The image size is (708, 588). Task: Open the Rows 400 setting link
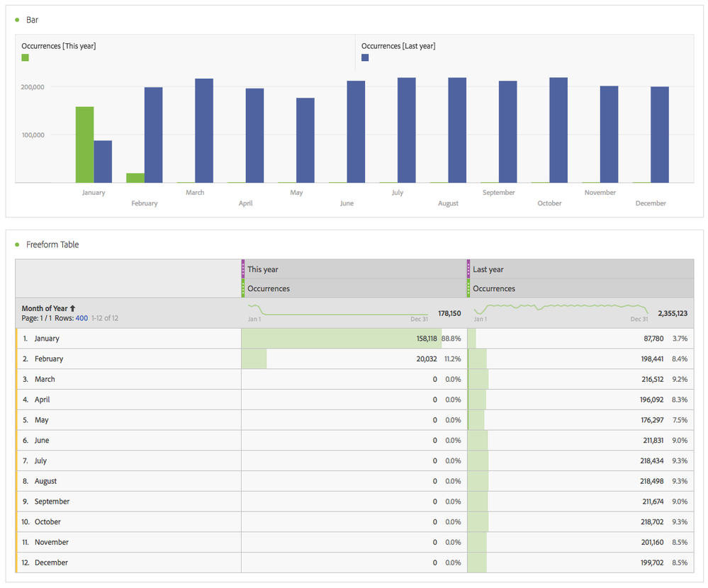click(x=82, y=318)
